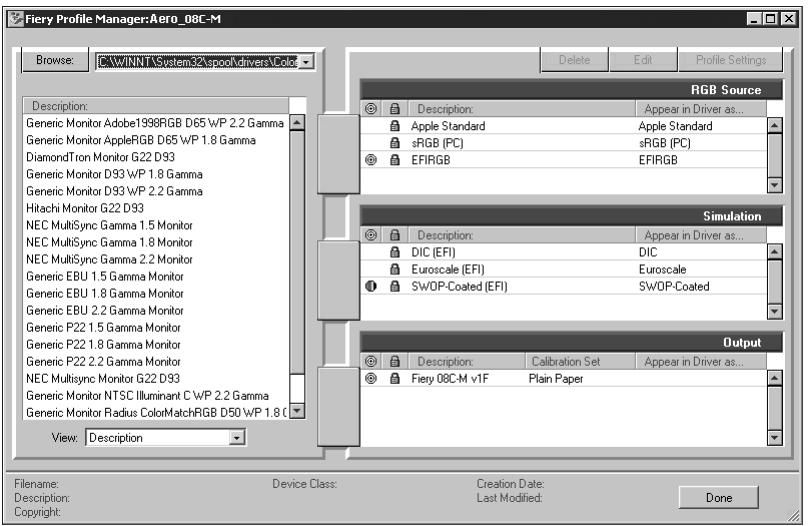Click Calibration Set column header in Output
The width and height of the screenshot is (809, 526).
tap(580, 362)
